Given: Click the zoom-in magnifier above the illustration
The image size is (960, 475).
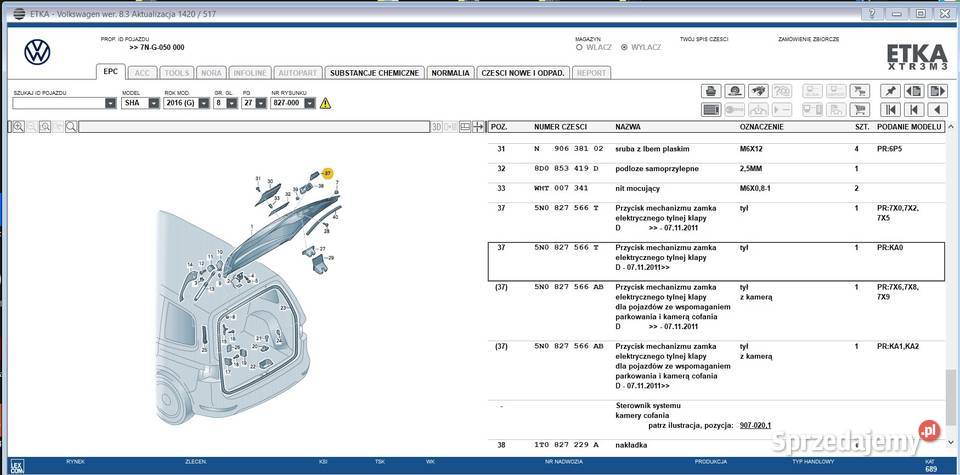Looking at the screenshot, I should point(18,127).
